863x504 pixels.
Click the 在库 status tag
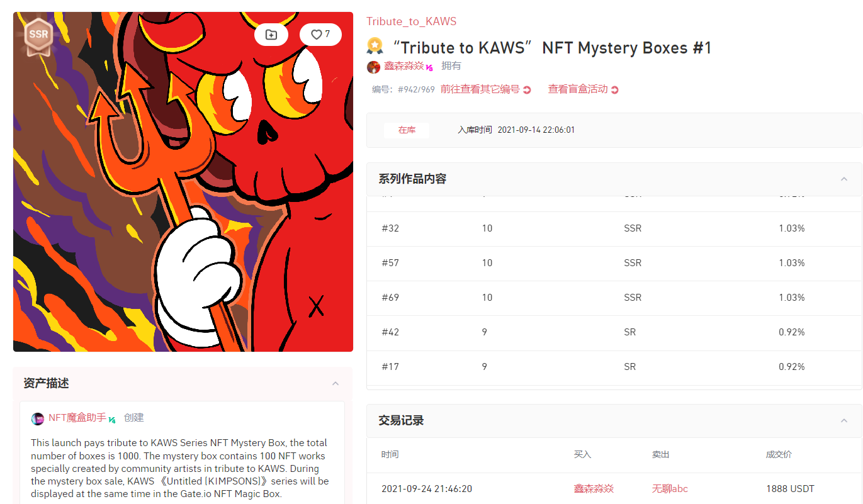click(x=407, y=130)
